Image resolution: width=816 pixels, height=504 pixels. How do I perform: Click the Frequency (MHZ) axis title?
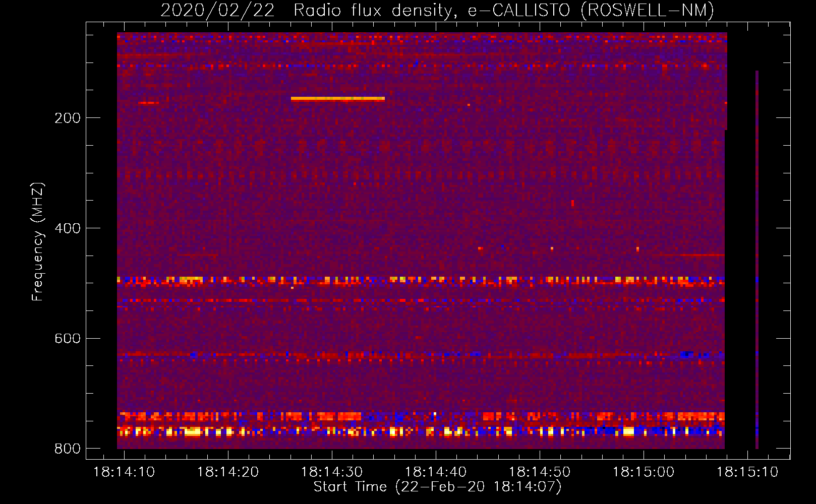[38, 242]
